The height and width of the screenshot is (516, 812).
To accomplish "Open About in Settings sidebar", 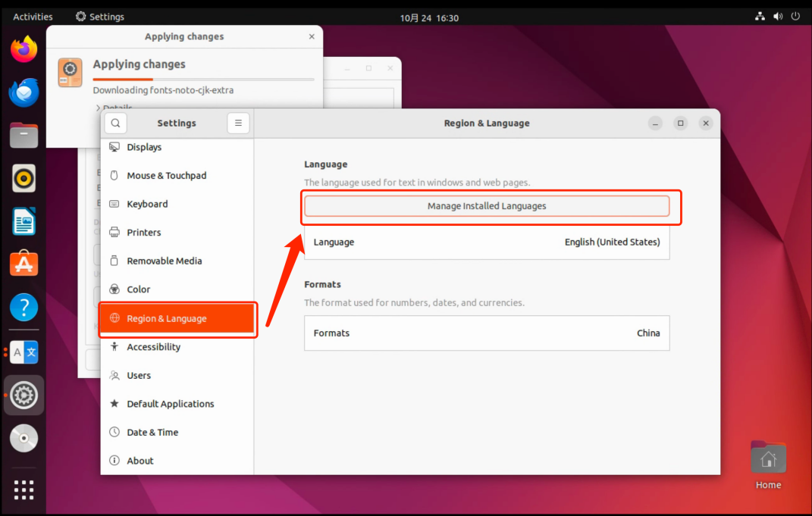I will [177, 461].
